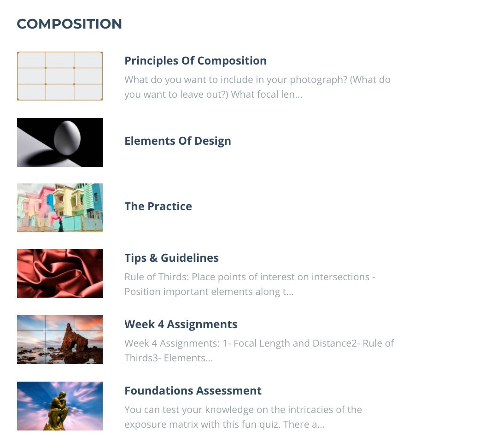Open Principles Of Composition lesson title
The width and height of the screenshot is (485, 448).
(x=195, y=61)
